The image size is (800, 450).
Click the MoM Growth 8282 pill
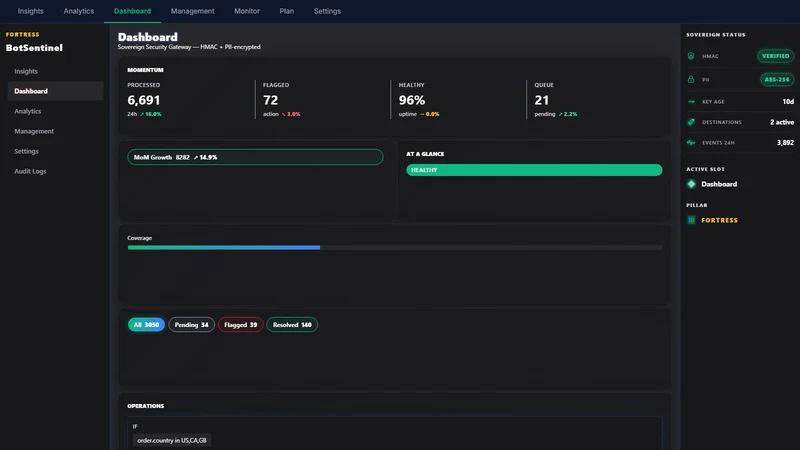coord(255,157)
